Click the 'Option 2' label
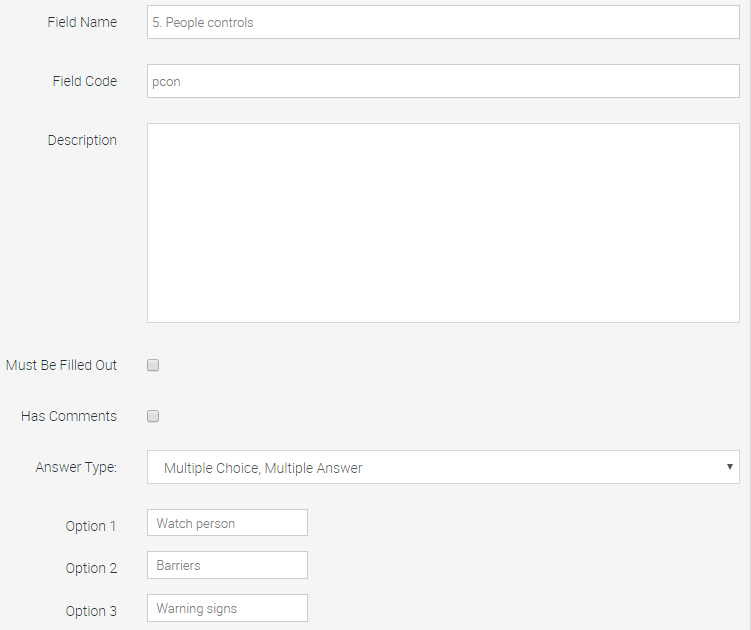 [x=91, y=568]
